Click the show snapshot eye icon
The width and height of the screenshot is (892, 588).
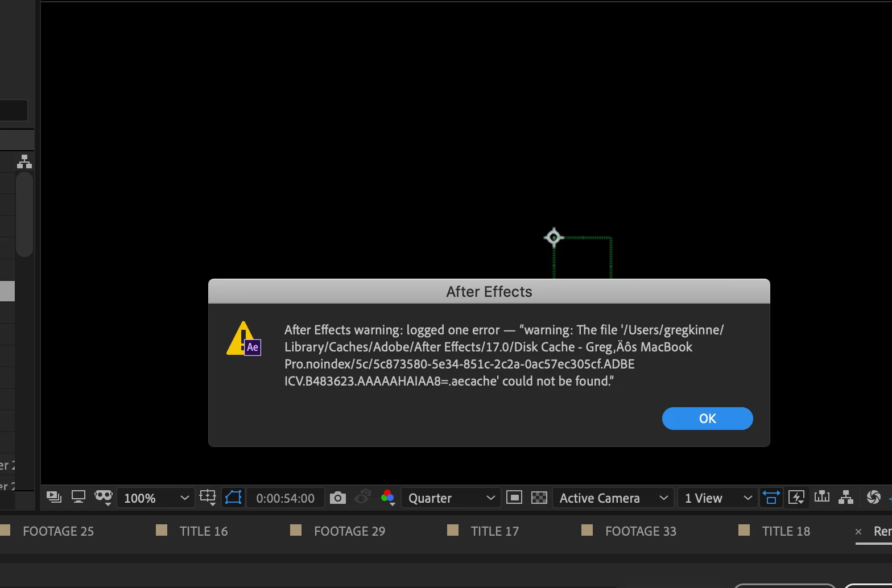362,498
